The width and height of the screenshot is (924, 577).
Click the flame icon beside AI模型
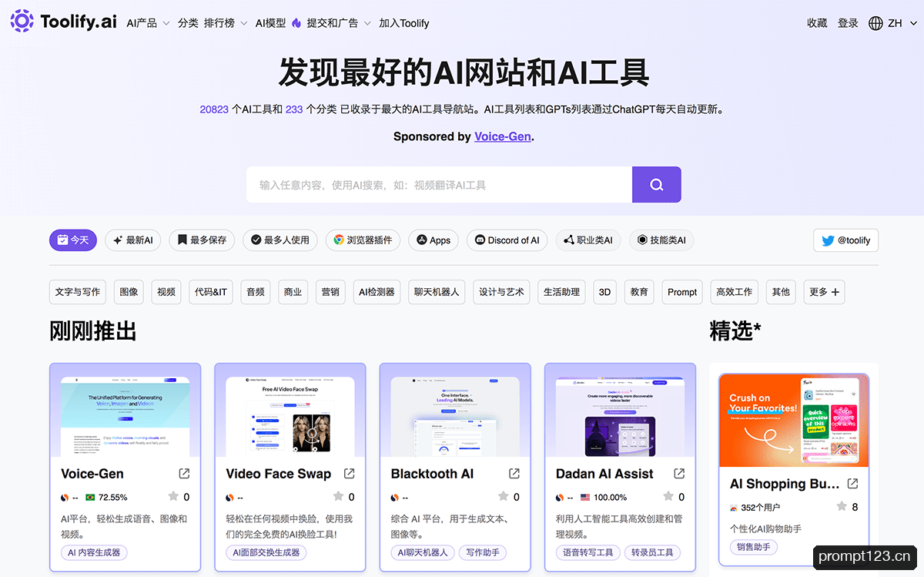click(296, 23)
